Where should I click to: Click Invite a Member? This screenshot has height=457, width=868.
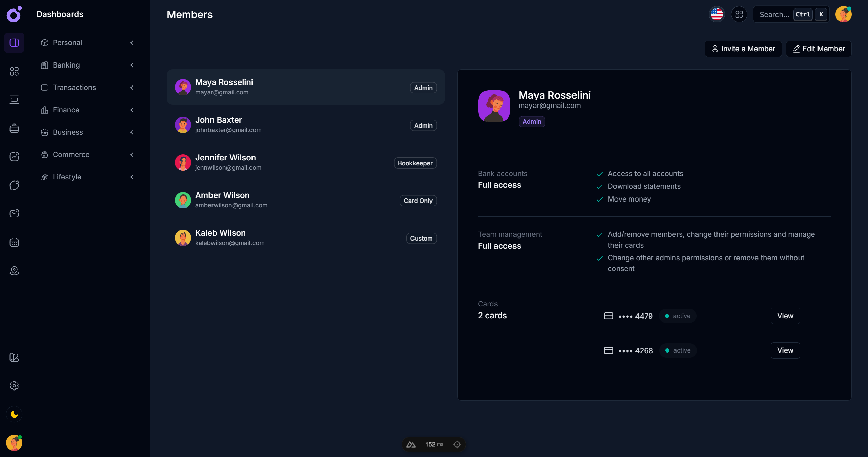click(x=743, y=49)
